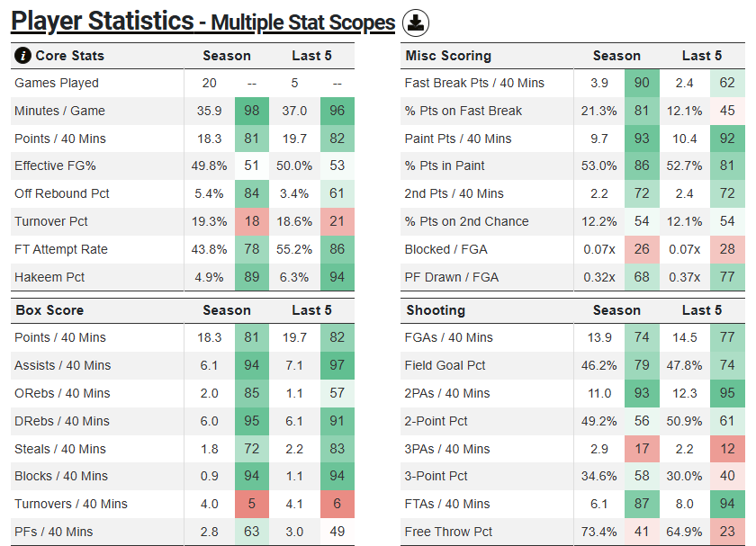Select the Effective FG% row label

(55, 166)
